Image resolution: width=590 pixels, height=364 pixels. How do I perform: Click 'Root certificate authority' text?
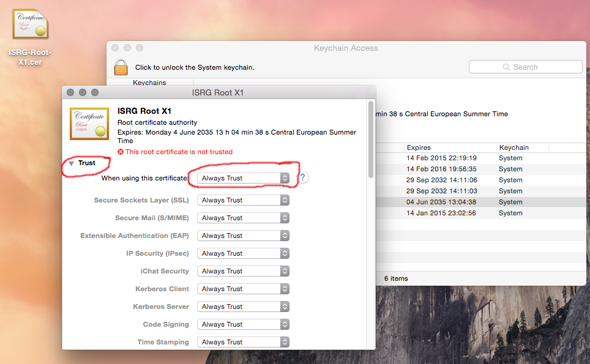click(157, 122)
